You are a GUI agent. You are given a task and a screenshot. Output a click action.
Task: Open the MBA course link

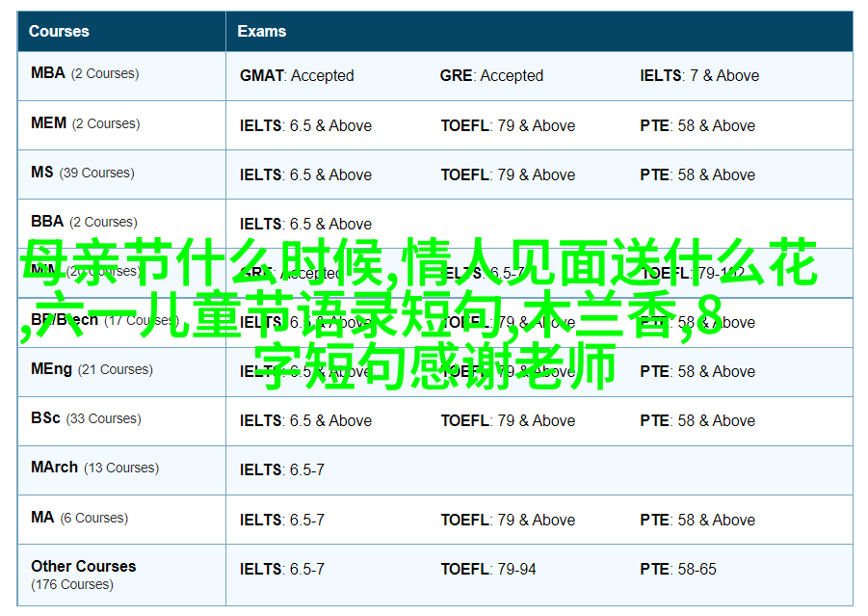48,73
